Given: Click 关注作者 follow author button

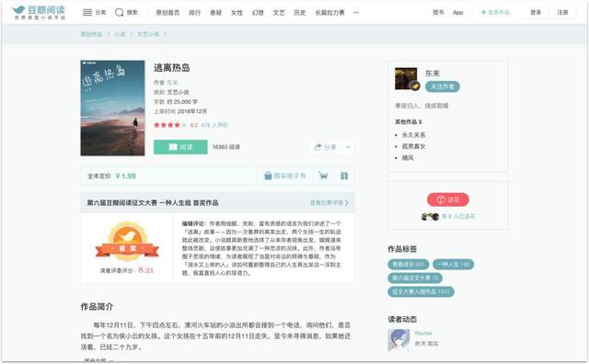Looking at the screenshot, I should [x=442, y=86].
